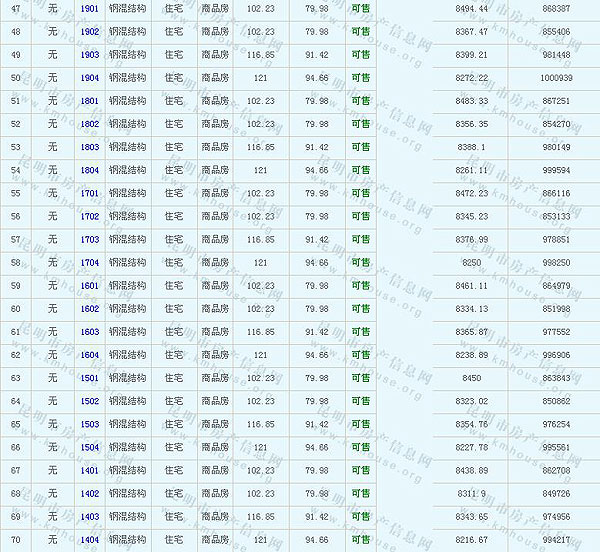The width and height of the screenshot is (600, 552).
Task: Click the 1802 room link
Action: tap(90, 124)
